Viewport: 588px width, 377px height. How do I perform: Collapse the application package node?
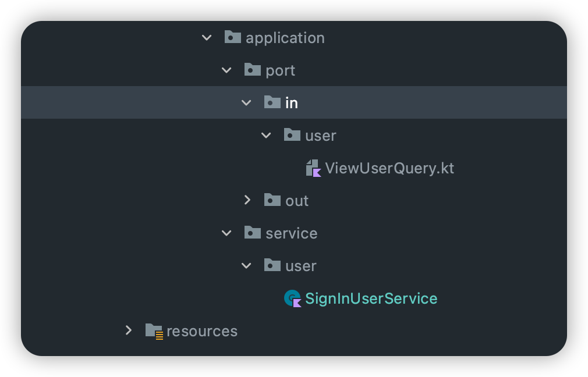pos(207,38)
